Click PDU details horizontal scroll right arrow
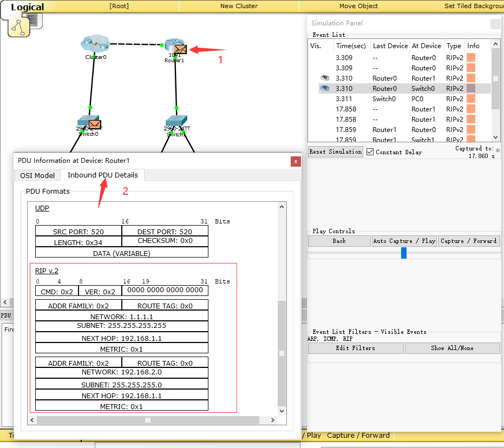504x448 pixels. point(273,420)
